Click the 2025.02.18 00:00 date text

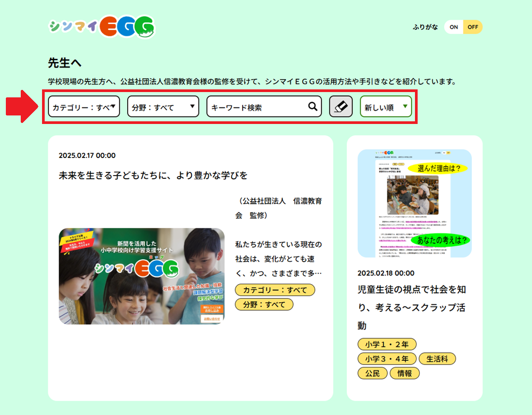click(386, 273)
